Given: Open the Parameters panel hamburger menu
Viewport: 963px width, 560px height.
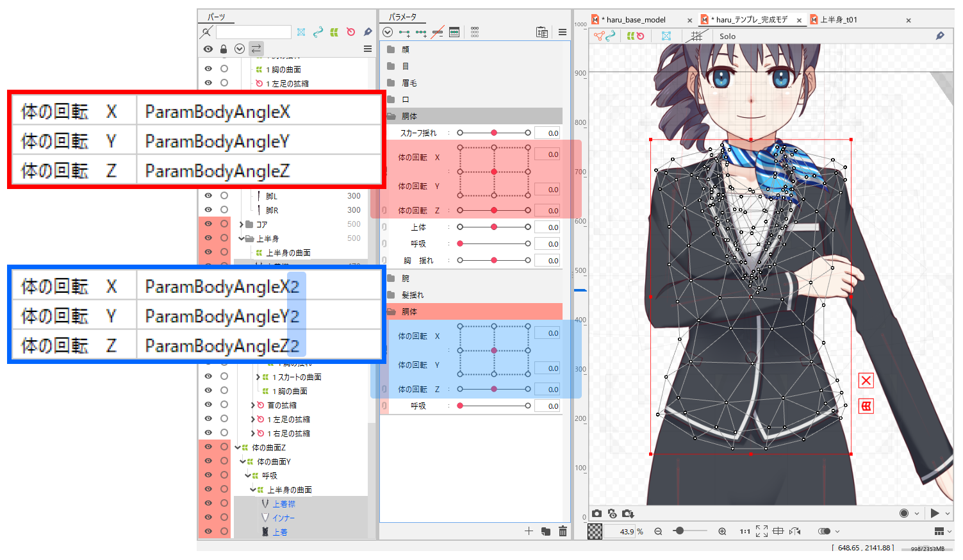Looking at the screenshot, I should pyautogui.click(x=563, y=32).
